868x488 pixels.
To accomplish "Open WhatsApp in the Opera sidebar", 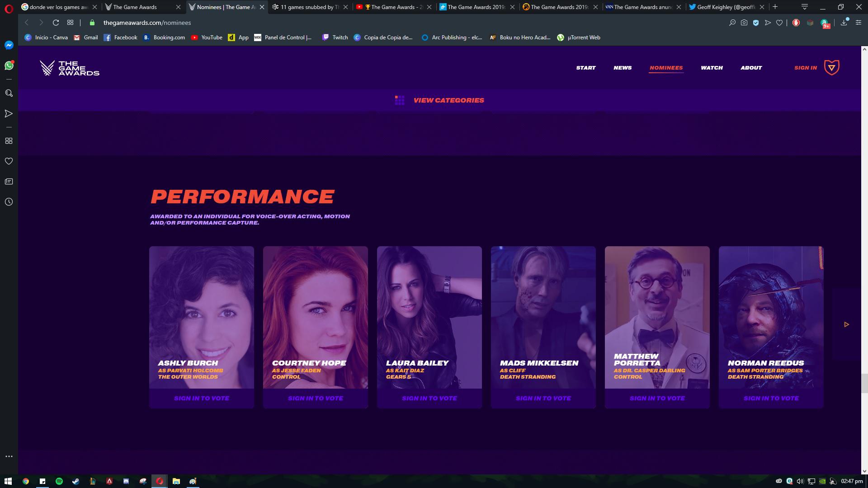I will (9, 66).
